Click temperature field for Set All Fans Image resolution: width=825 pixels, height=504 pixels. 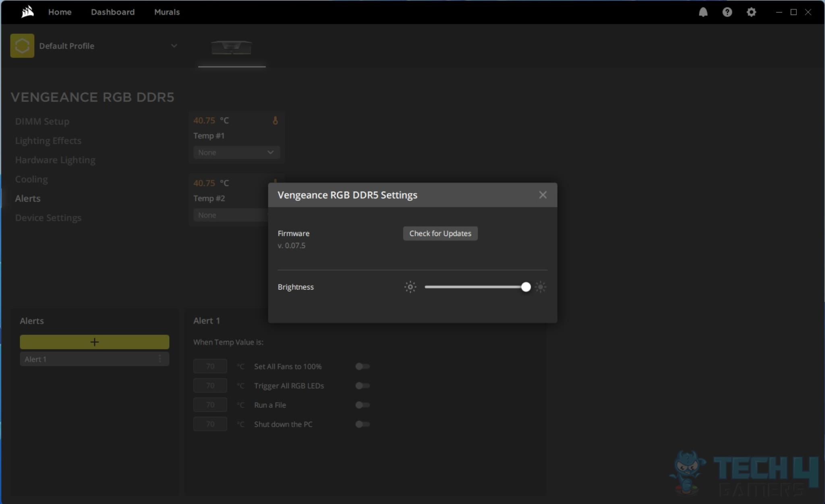point(210,366)
